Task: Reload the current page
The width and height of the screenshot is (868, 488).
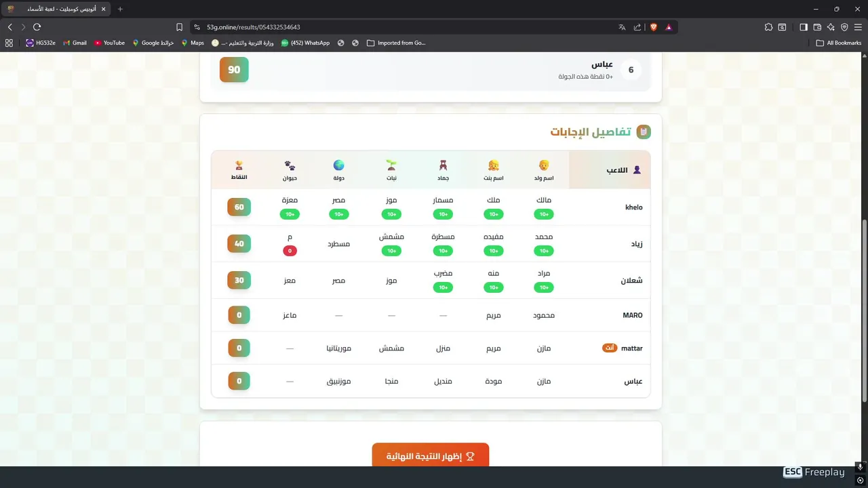Action: click(x=37, y=27)
